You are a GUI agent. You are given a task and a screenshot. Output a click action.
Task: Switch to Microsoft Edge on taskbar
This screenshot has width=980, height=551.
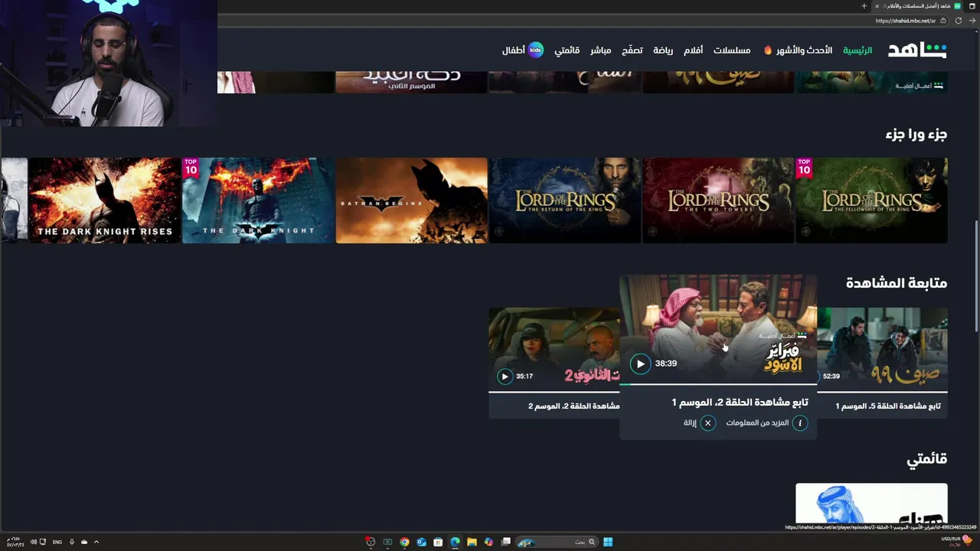click(x=455, y=542)
